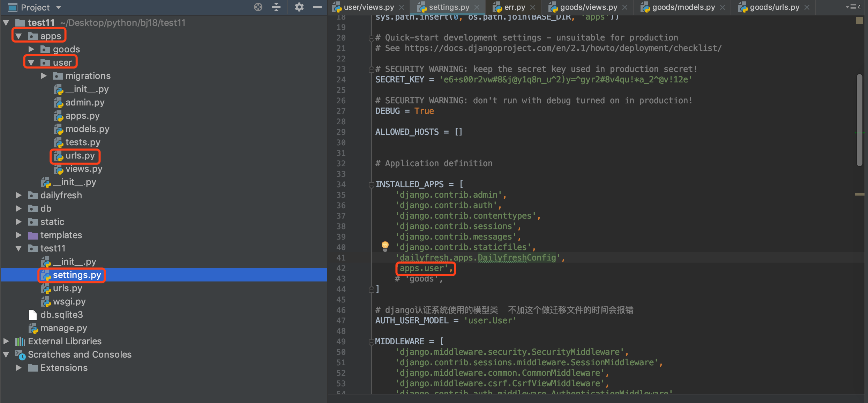The height and width of the screenshot is (403, 868).
Task: Toggle fold marker on Quick-start comment line
Action: [x=371, y=38]
